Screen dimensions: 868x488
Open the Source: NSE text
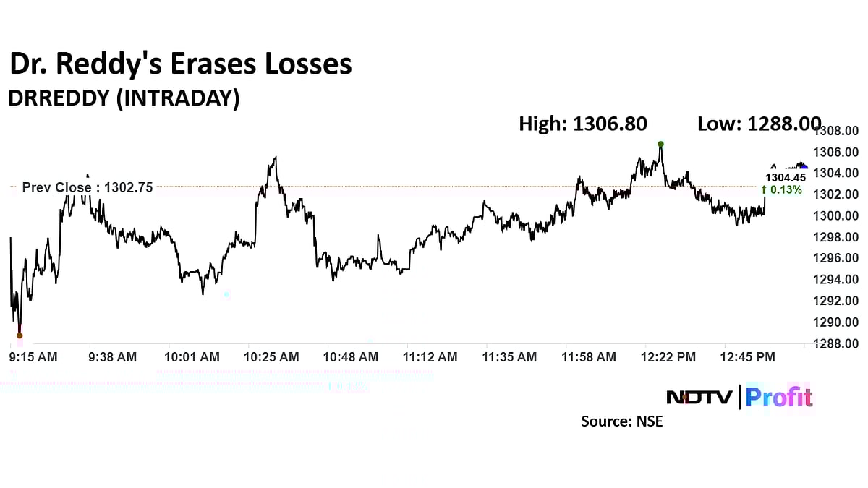(622, 421)
